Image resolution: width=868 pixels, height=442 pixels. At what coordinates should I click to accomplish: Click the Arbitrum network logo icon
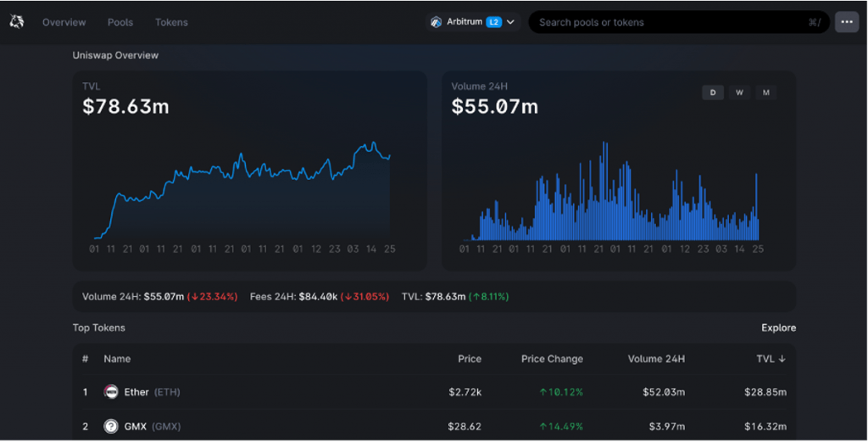437,22
